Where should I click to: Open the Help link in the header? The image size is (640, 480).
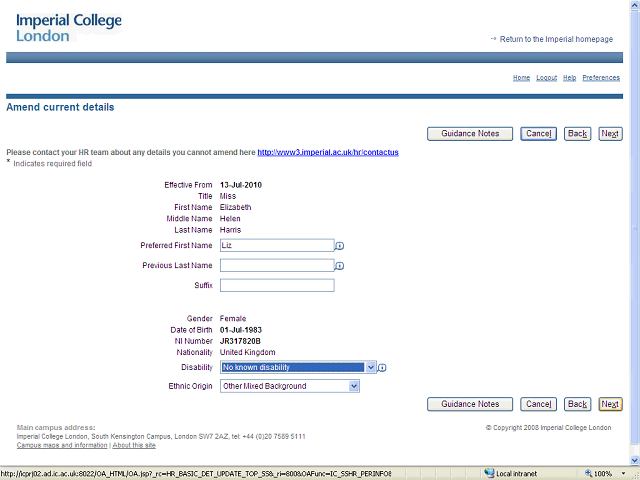569,77
